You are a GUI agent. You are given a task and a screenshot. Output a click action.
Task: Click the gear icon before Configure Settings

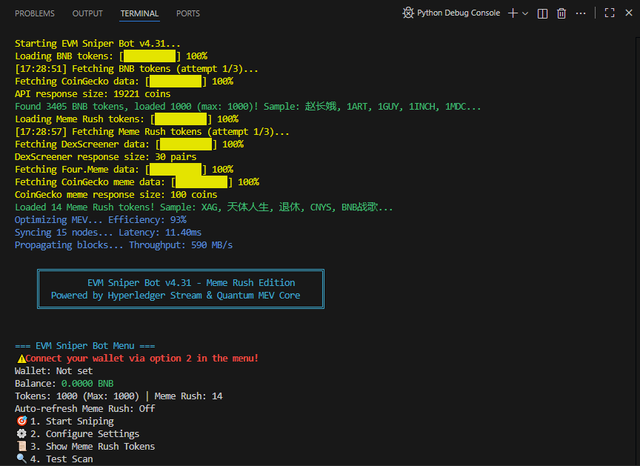(22, 433)
